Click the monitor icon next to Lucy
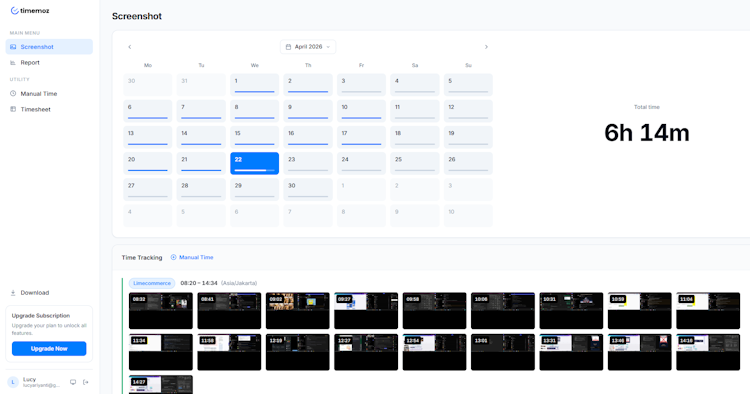The width and height of the screenshot is (750, 394). click(73, 382)
